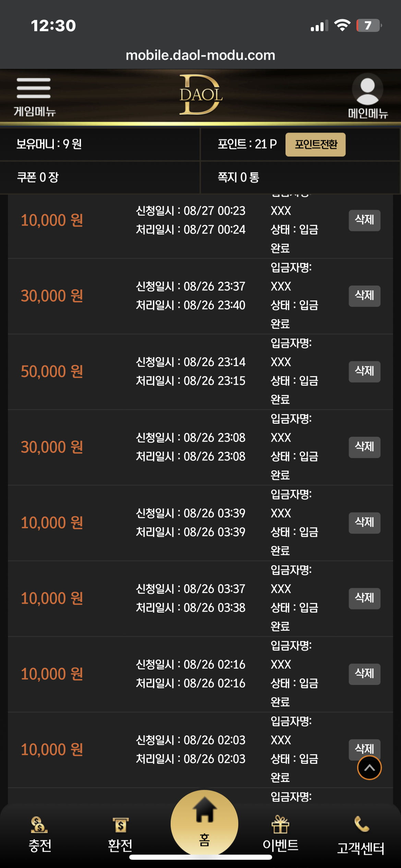Open 환전 in bottom bar
The image size is (401, 868).
pos(120,834)
